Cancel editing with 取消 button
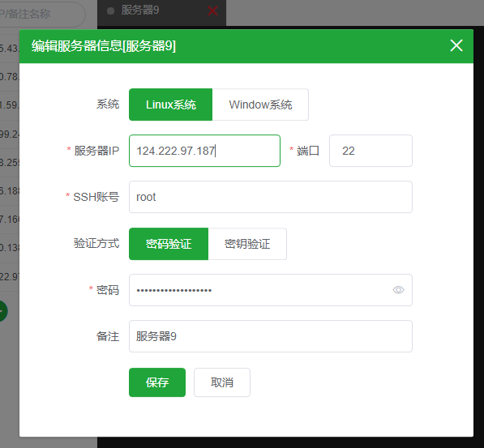The height and width of the screenshot is (448, 484). (x=222, y=382)
